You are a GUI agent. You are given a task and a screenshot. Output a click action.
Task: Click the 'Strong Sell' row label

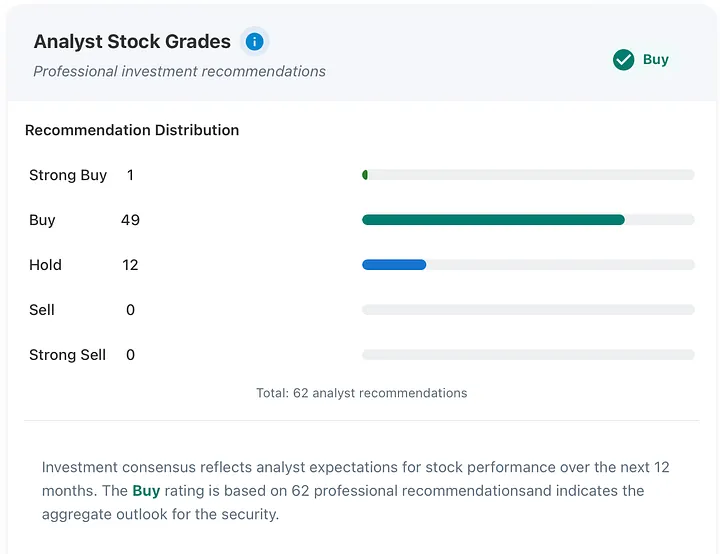68,355
